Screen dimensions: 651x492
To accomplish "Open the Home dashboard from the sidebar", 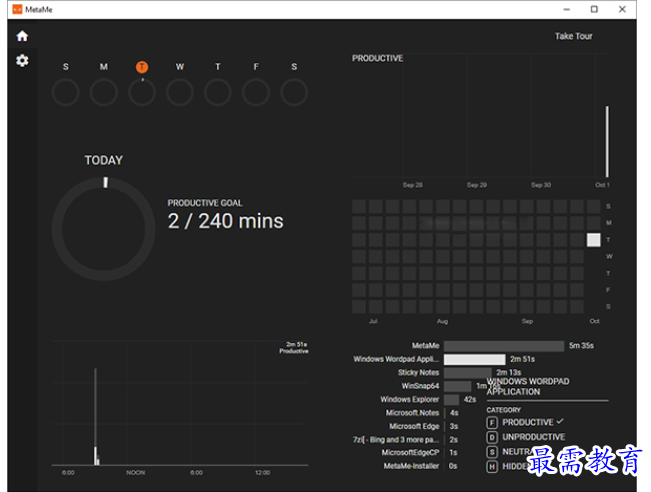I will (22, 36).
